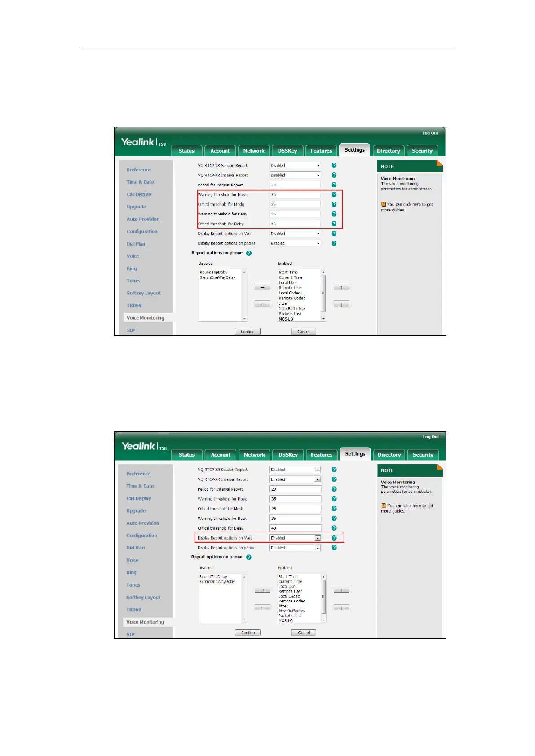
Task: Open Auto Provision sidebar item, upper screenshot
Action: 143,219
